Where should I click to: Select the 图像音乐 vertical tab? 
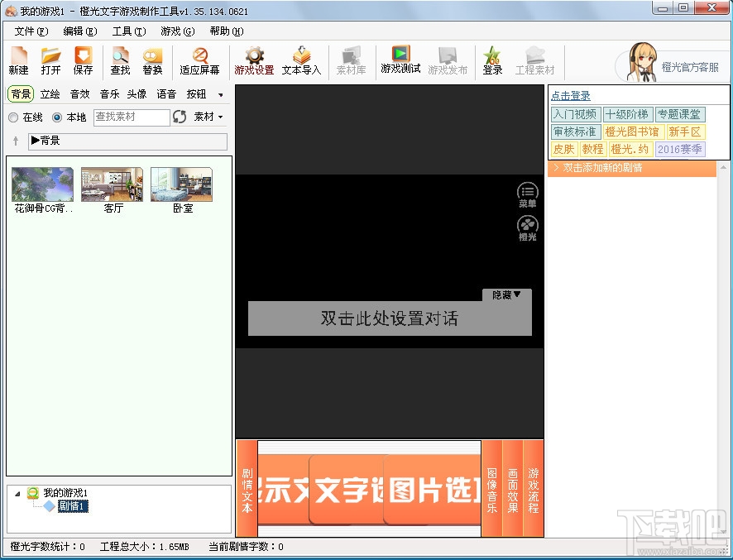pyautogui.click(x=491, y=488)
